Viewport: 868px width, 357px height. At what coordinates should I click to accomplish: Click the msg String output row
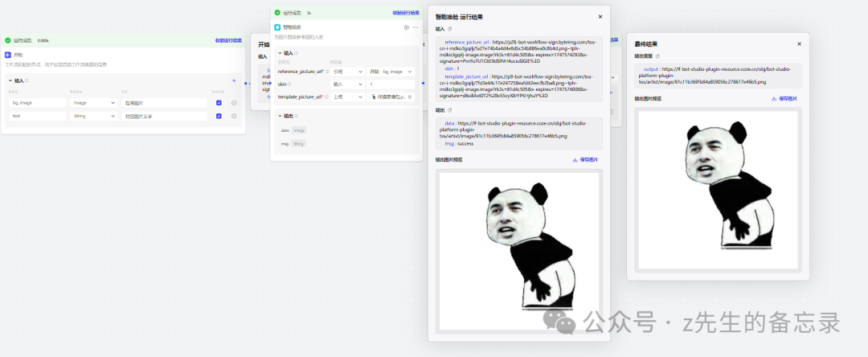tap(293, 143)
